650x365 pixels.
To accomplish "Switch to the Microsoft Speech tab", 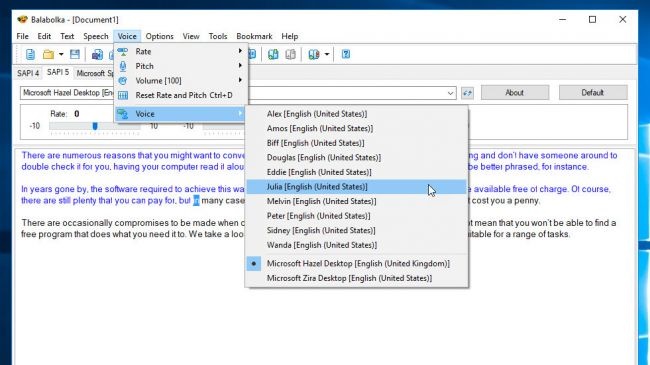I will click(x=95, y=73).
